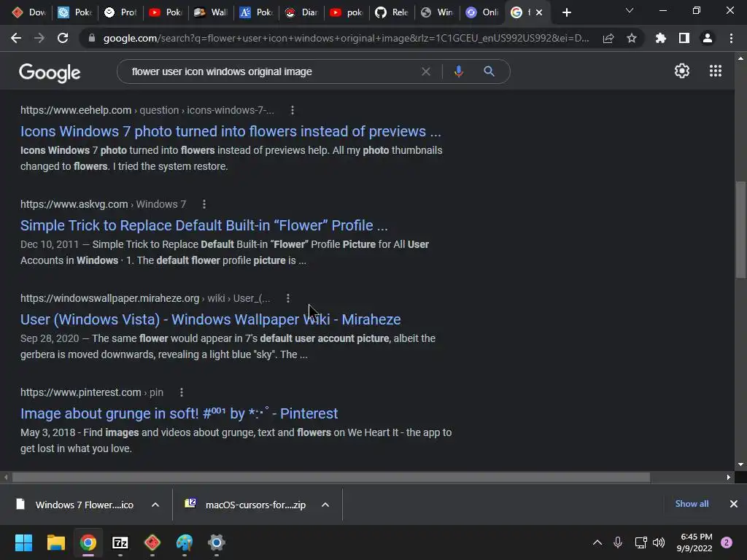Viewport: 747px width, 560px height.
Task: Open notifications badge showing 2
Action: click(727, 542)
